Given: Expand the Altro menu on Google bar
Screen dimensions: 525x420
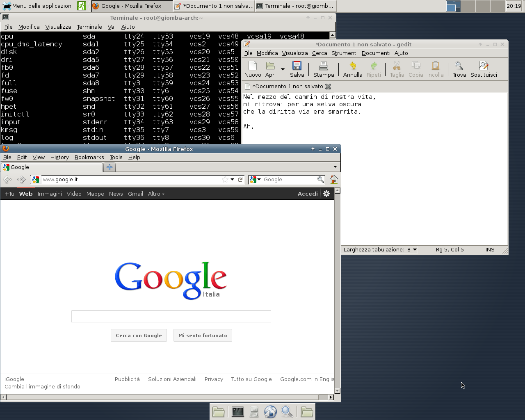Looking at the screenshot, I should (x=156, y=194).
